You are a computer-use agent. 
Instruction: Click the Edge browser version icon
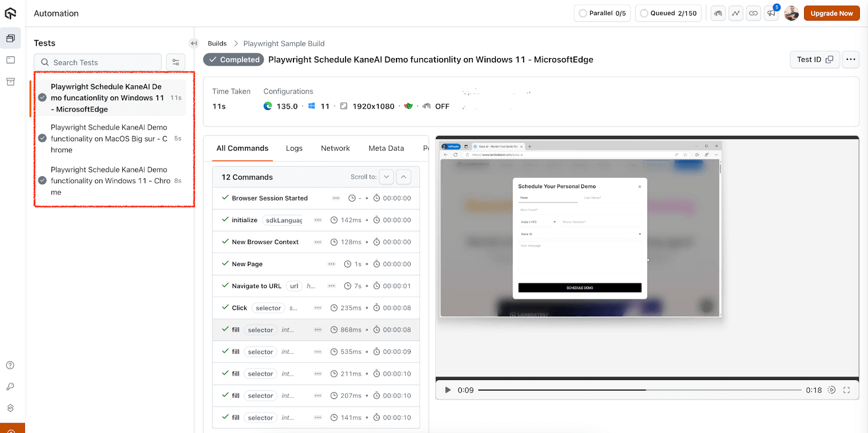268,106
